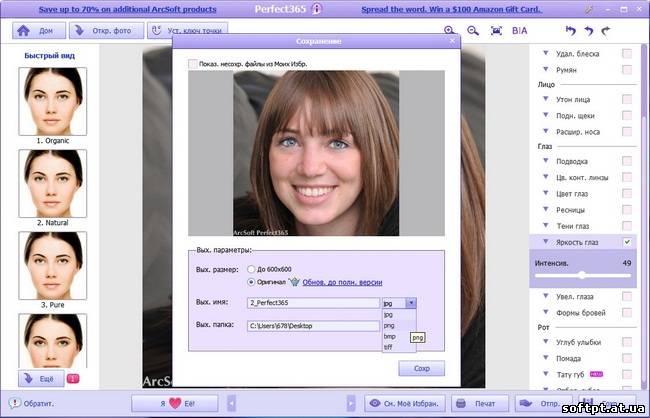Select the 2. Natural preset thumbnail
650x418 pixels.
click(53, 183)
